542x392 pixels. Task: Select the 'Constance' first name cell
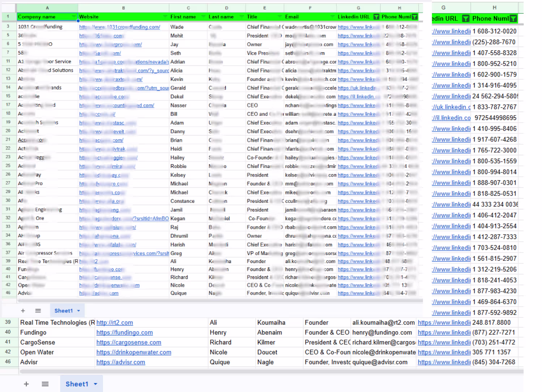coord(188,201)
